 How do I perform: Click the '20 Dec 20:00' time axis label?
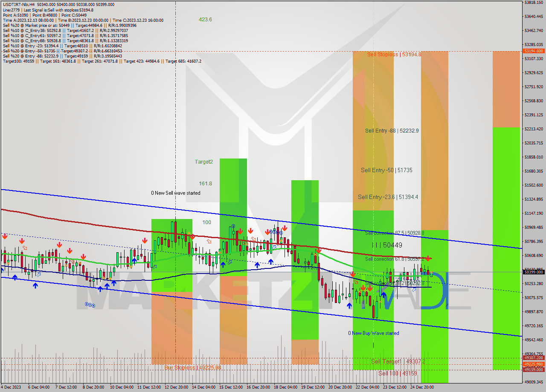(x=340, y=387)
